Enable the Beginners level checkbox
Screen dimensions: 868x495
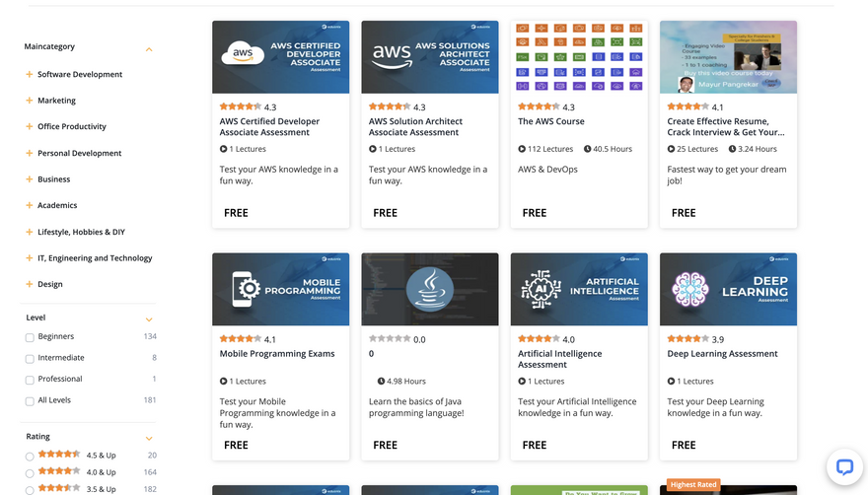tap(30, 338)
